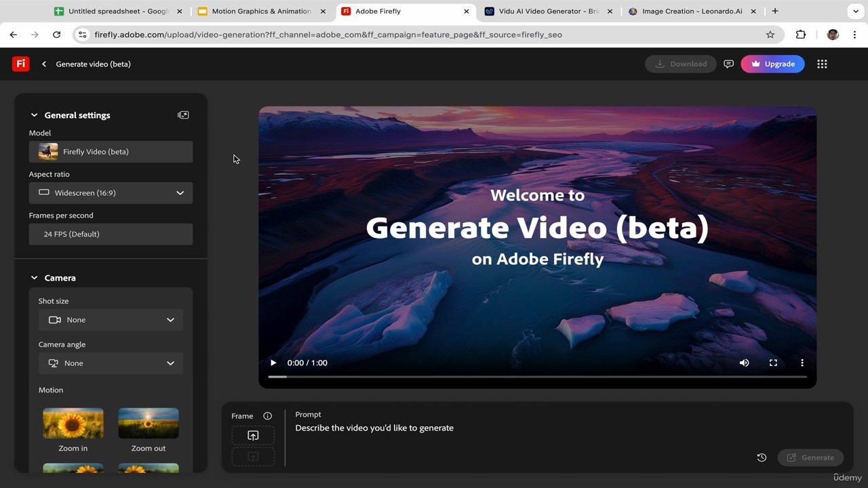Open the video's more options menu

point(802,363)
